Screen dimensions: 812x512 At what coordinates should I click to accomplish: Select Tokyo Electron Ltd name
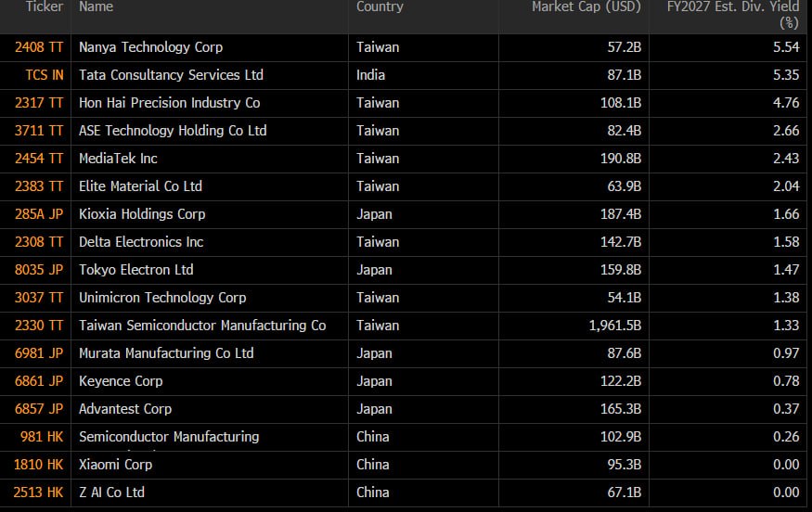pyautogui.click(x=136, y=270)
